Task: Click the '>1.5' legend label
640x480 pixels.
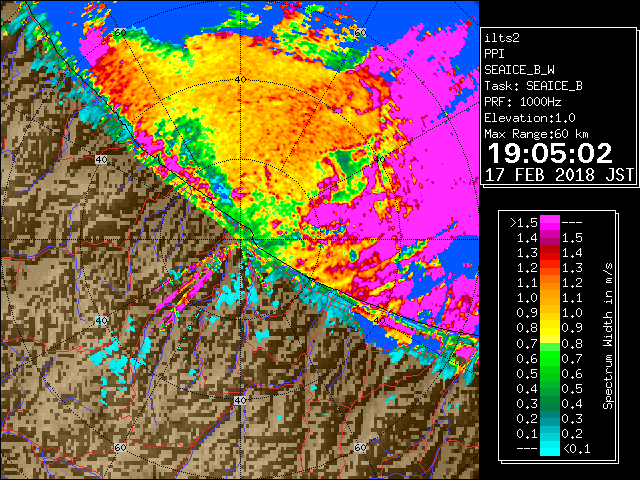Action: [523, 223]
